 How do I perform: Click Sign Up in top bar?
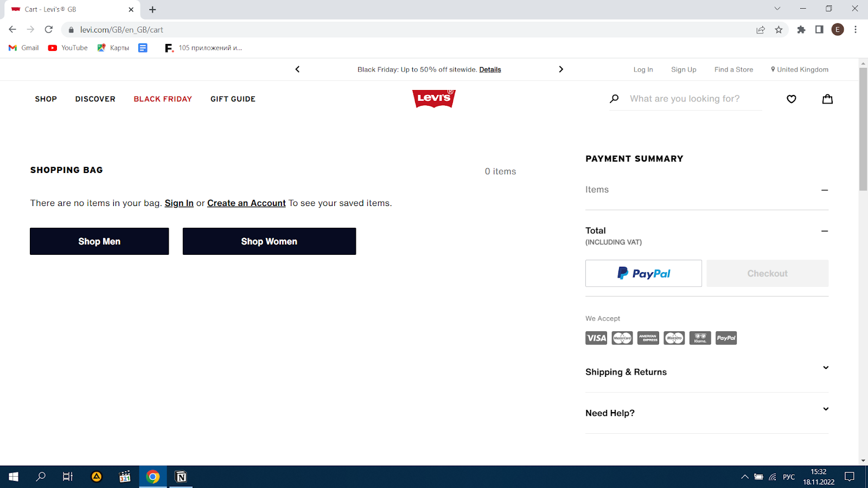[x=684, y=69]
